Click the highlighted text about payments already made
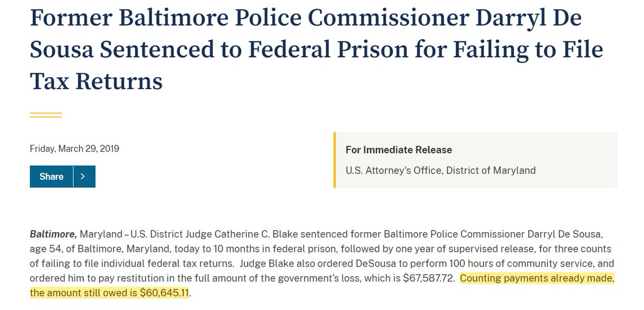644x310 pixels. tap(537, 278)
